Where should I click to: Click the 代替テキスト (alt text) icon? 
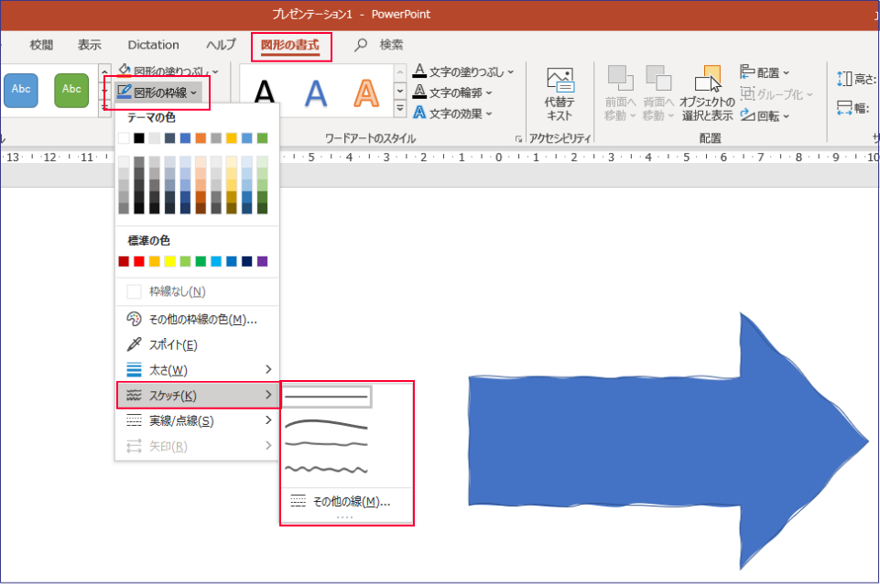[559, 93]
